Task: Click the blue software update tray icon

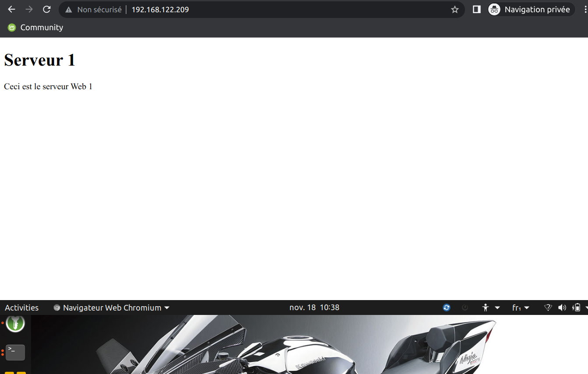Action: (x=447, y=308)
